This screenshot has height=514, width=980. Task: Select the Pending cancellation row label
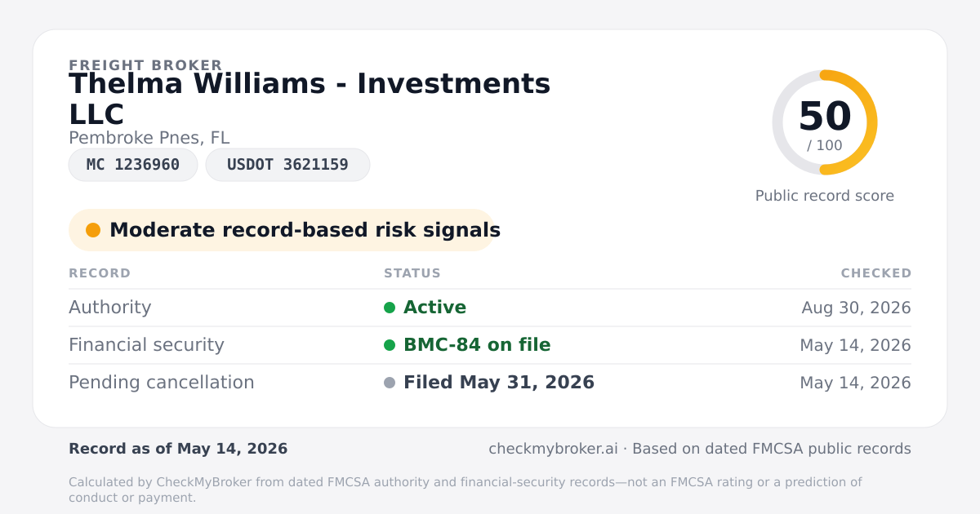click(x=162, y=383)
